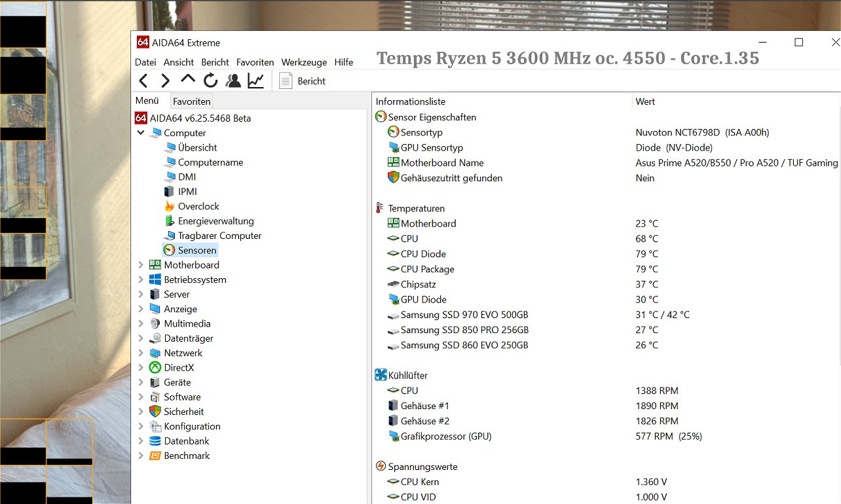Open the graph chart toolbar icon
The height and width of the screenshot is (504, 841).
[x=255, y=81]
